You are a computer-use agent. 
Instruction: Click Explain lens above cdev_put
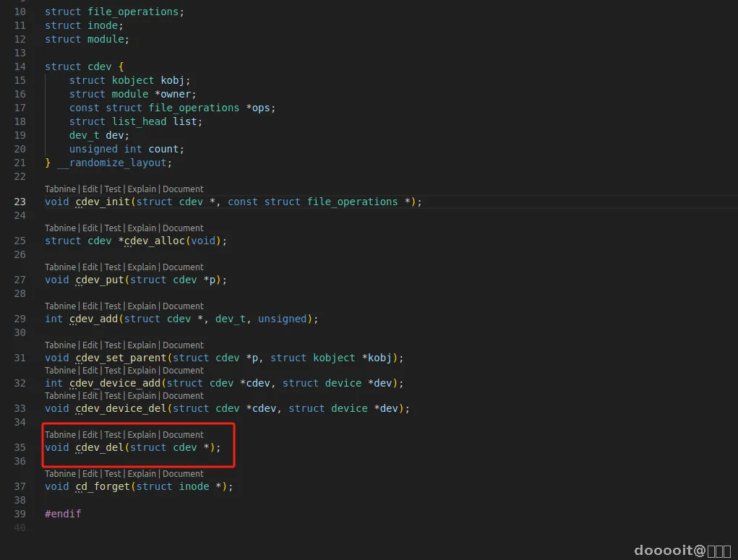[x=142, y=267]
